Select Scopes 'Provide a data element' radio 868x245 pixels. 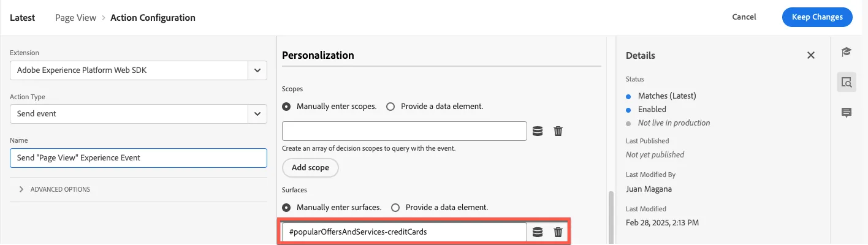390,106
